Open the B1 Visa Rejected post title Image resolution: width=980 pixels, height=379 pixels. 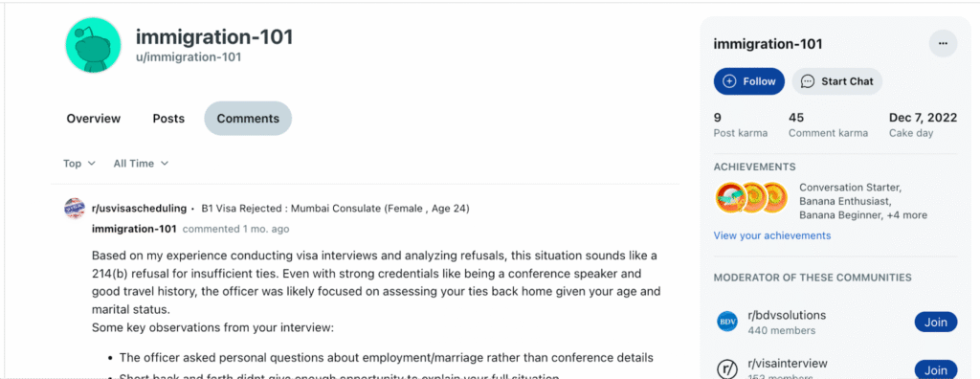coord(335,209)
